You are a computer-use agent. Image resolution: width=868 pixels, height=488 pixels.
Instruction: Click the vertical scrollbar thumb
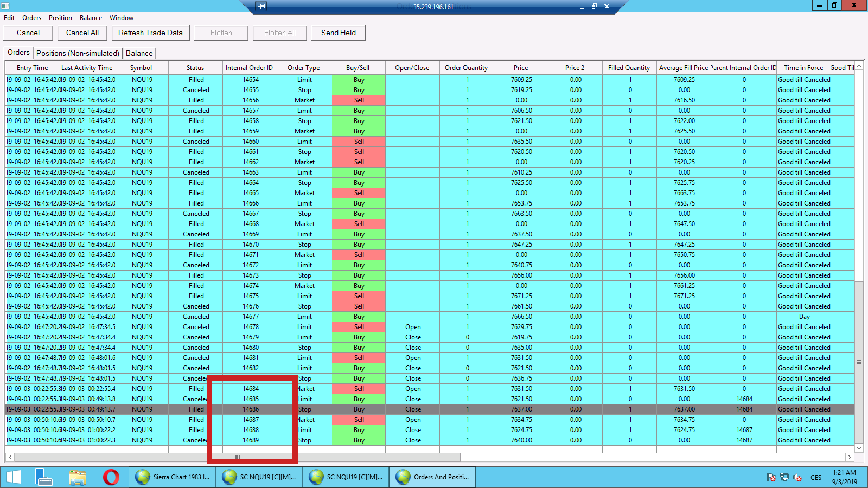tap(859, 362)
